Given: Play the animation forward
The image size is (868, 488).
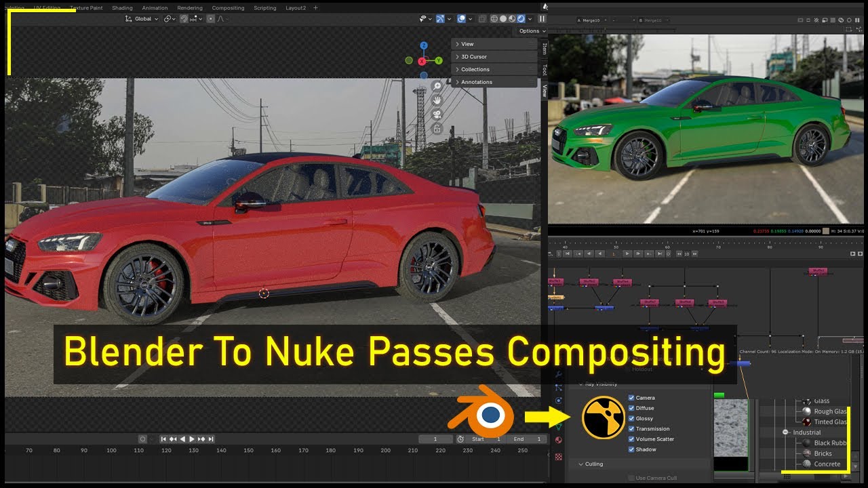Looking at the screenshot, I should point(192,439).
